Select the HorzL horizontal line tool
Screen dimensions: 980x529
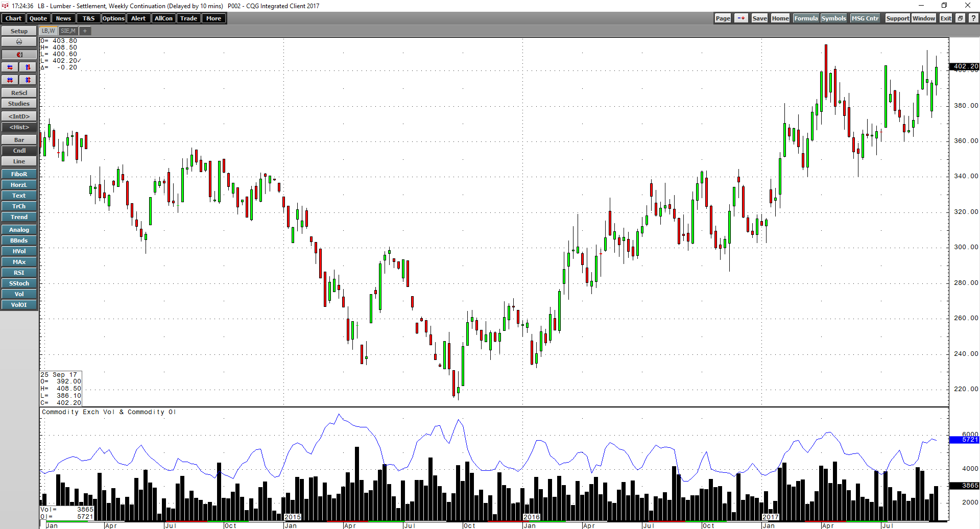pos(19,185)
